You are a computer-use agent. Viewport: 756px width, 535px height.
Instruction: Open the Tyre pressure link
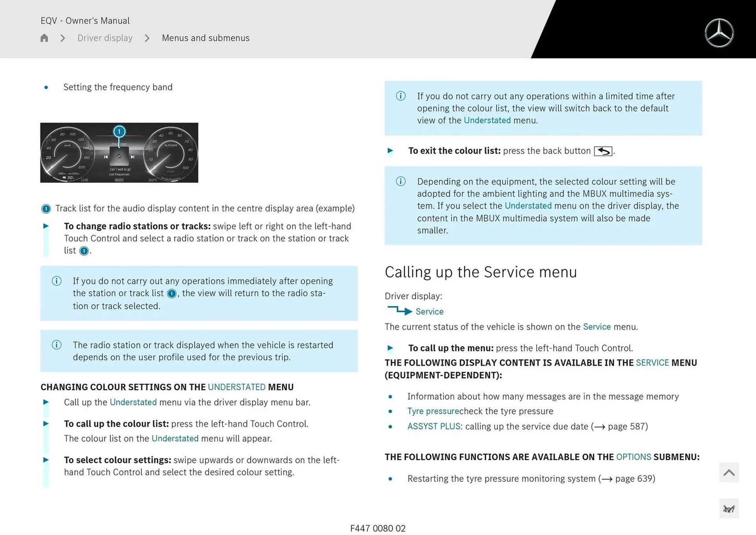pos(433,411)
